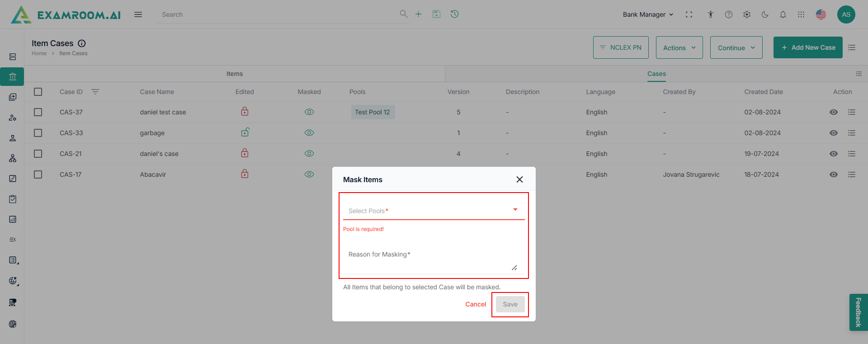Click the Add New Case button
Screen dimensions: 868x344
808,47
